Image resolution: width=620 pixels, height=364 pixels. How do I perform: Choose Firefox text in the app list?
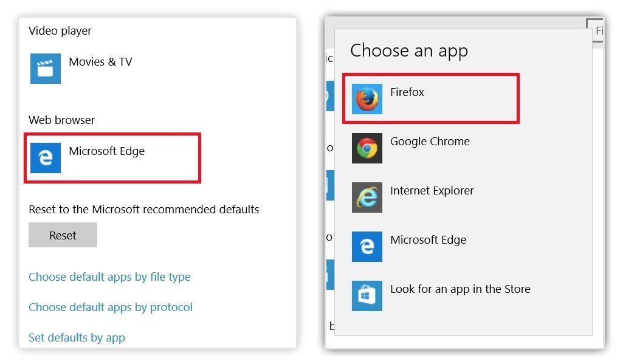[x=407, y=92]
